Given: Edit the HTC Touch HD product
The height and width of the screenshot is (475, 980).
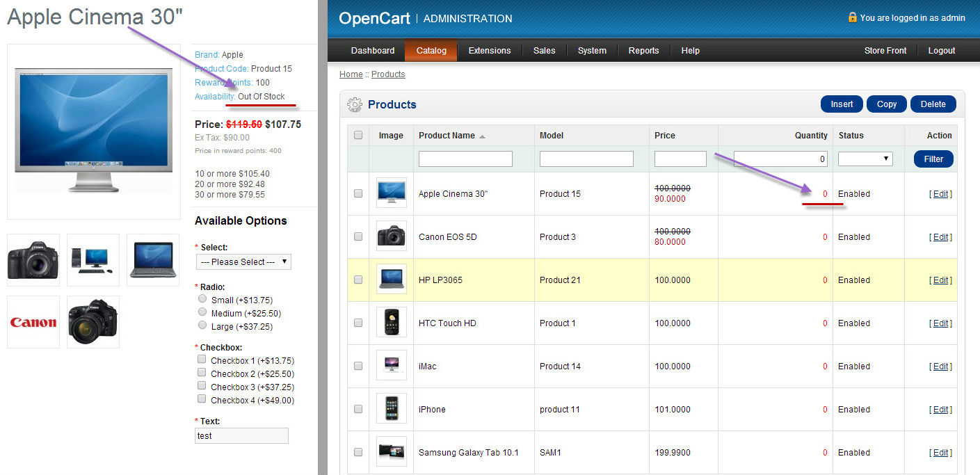Looking at the screenshot, I should (940, 323).
